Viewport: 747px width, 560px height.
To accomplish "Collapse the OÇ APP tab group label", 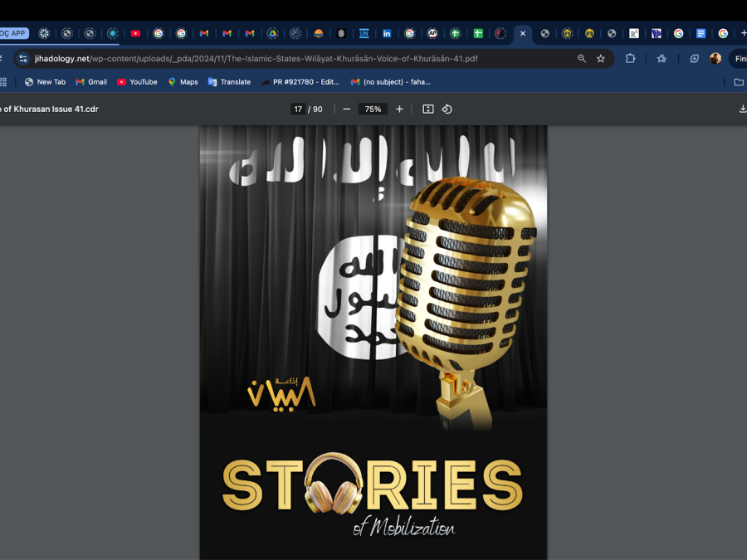I will [14, 33].
